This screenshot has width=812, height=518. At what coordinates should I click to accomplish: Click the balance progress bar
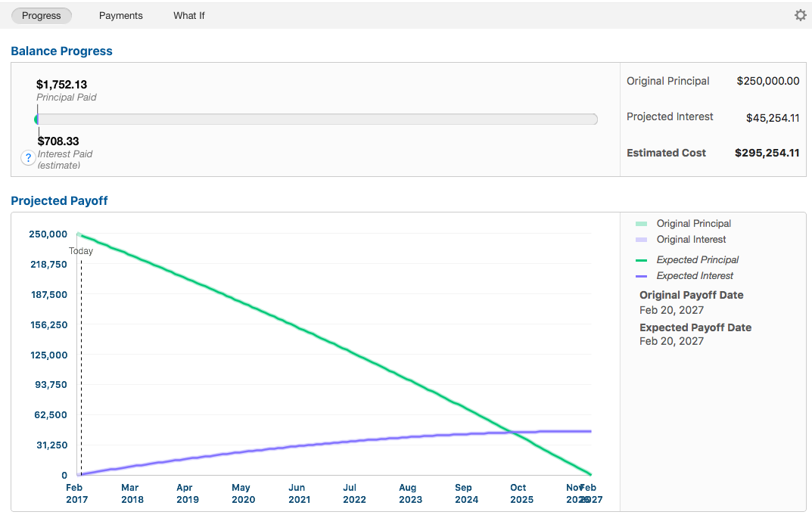[x=318, y=119]
